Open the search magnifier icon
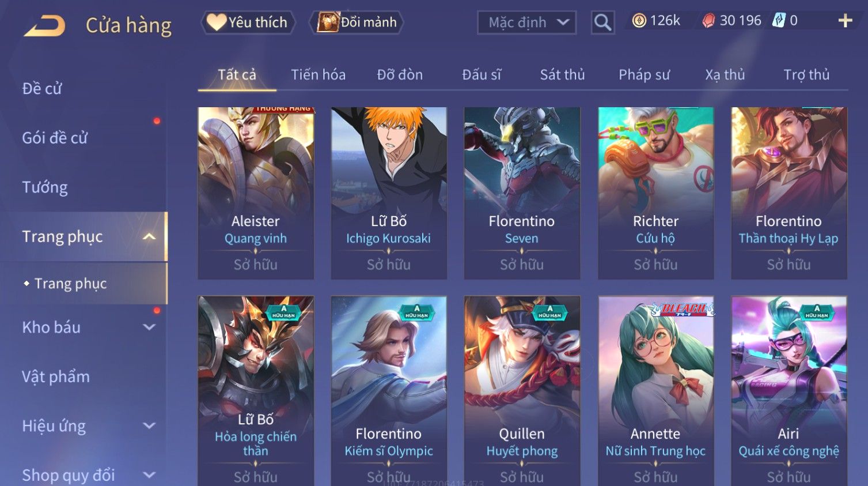 pos(602,22)
